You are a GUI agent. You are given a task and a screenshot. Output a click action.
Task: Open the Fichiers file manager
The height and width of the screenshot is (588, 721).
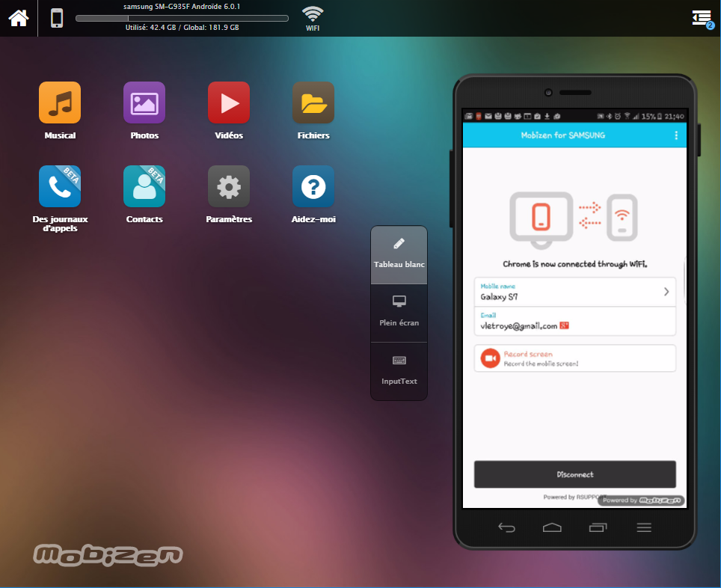pos(313,102)
